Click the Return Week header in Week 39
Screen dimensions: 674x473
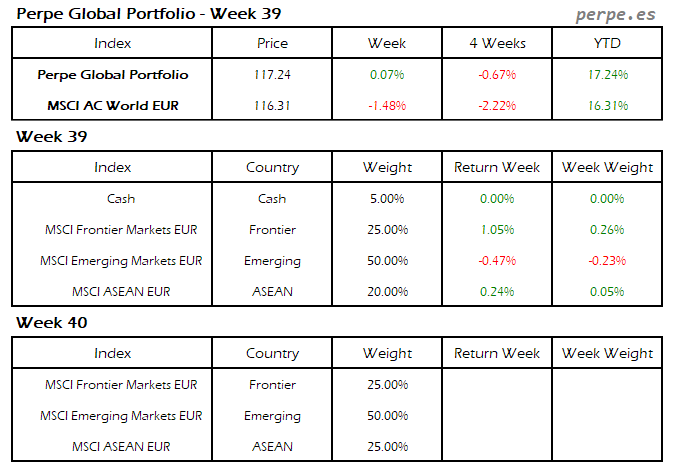(x=497, y=168)
